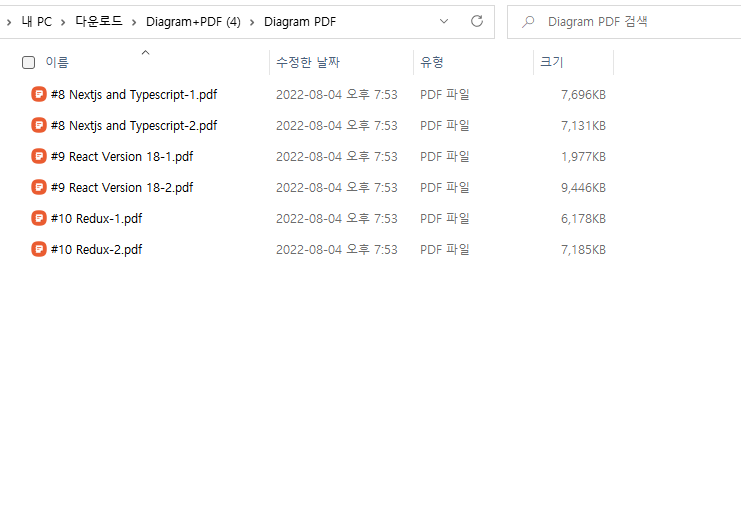Click the PDF 파일 type of #9 React Version 18-1.pdf
Viewport: 741px width, 514px height.
point(445,156)
